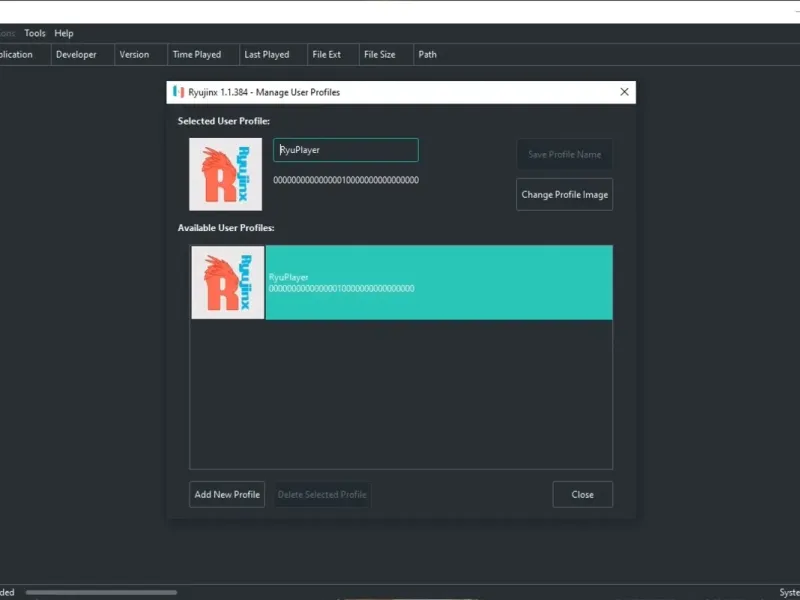Open the Help menu
The width and height of the screenshot is (800, 600).
tap(64, 33)
